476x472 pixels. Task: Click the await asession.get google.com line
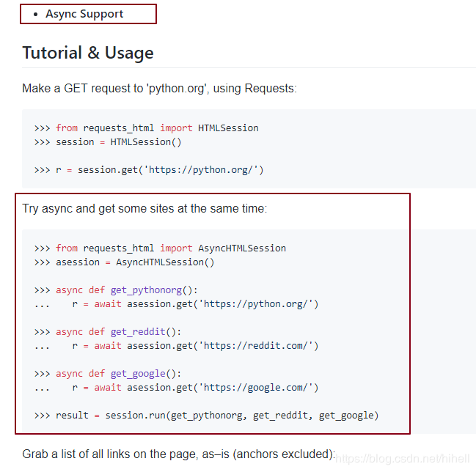pos(195,387)
